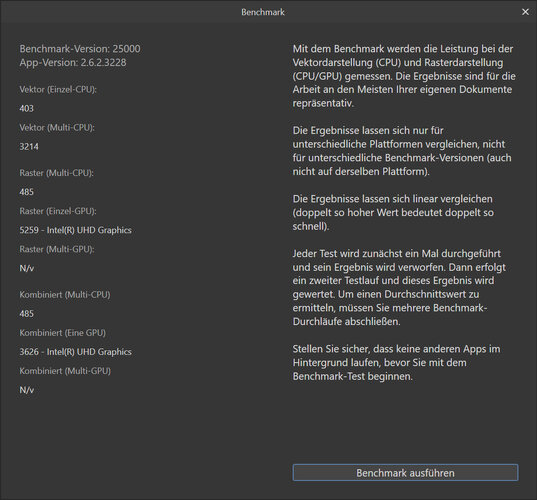Click the Kombiniert (Multi-CPU) label
The height and width of the screenshot is (500, 537).
[x=65, y=295]
